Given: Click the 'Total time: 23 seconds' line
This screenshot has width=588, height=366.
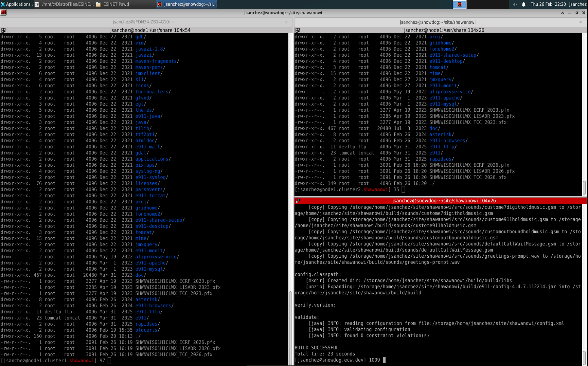Looking at the screenshot, I should 325,354.
